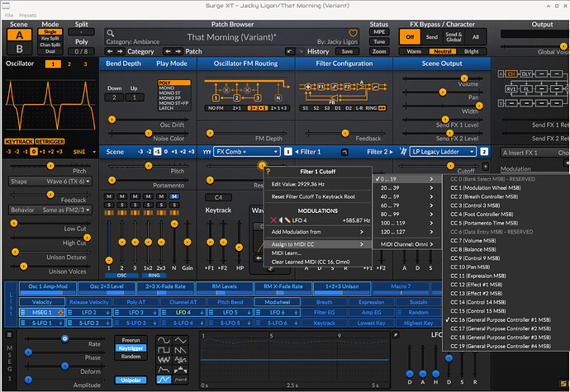Go to next patch arrow
Image resolution: width=570 pixels, height=392 pixels.
click(x=178, y=51)
